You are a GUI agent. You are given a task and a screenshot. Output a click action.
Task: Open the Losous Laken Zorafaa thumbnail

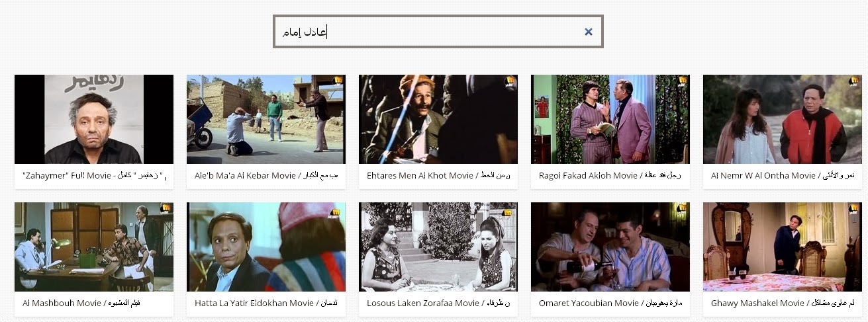438,247
